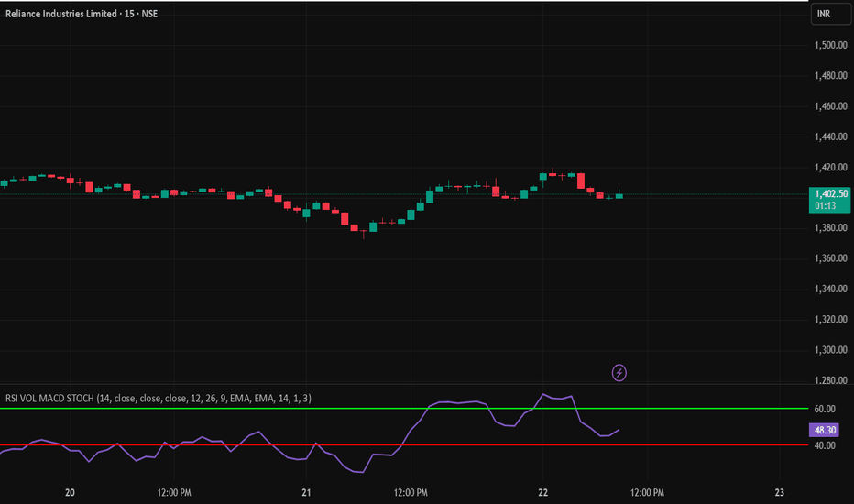Click the 12:00 PM label after date 21
Screen dimensions: 854x504
[411, 493]
